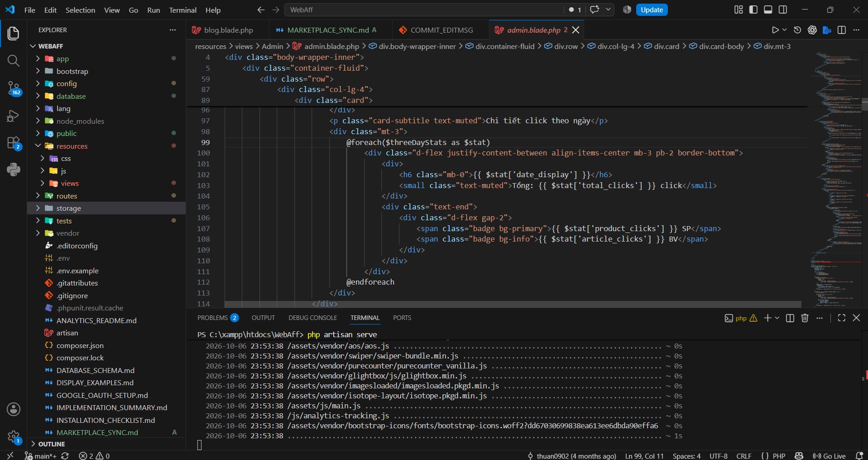Click the Update button
Image resolution: width=868 pixels, height=460 pixels.
(x=652, y=10)
